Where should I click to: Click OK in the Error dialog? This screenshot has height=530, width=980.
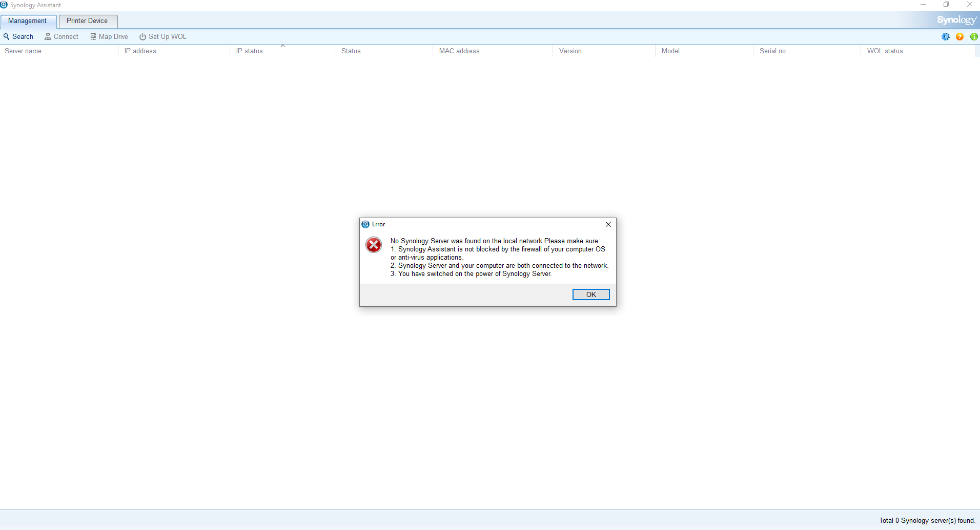[x=591, y=294]
